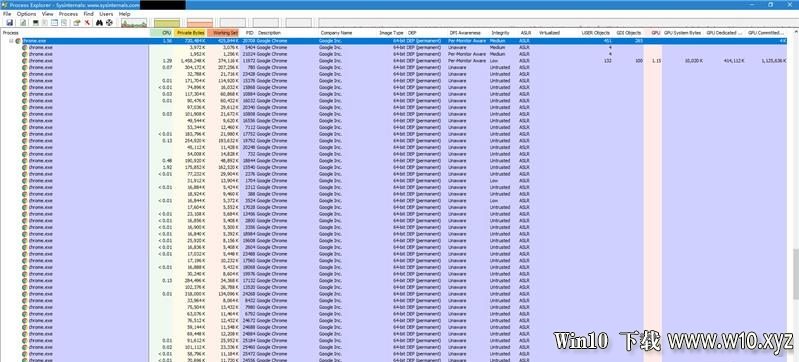799x362 pixels.
Task: Open the Options menu
Action: coord(26,14)
